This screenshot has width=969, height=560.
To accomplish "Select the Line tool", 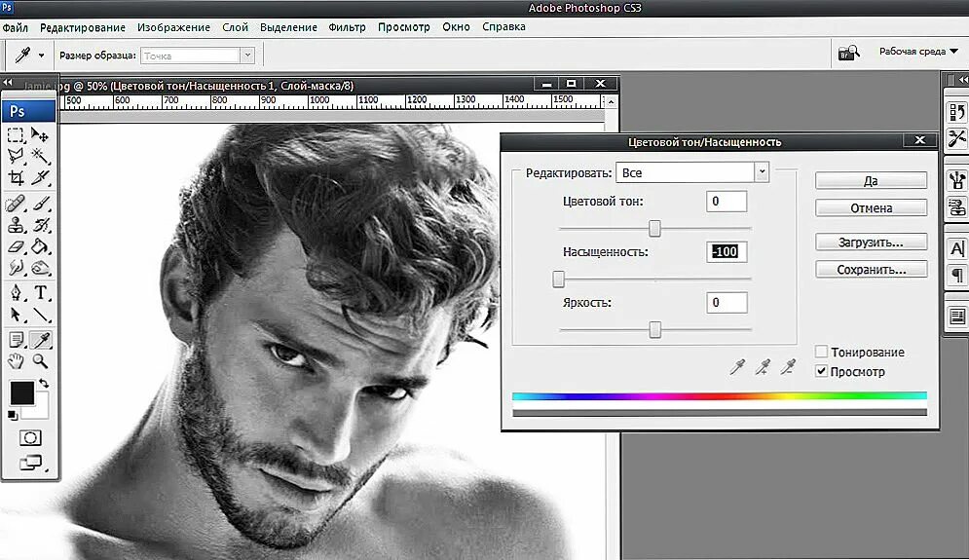I will click(40, 315).
